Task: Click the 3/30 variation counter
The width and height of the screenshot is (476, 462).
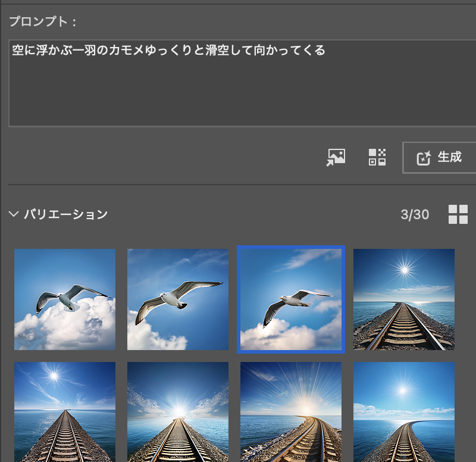Action: tap(414, 214)
